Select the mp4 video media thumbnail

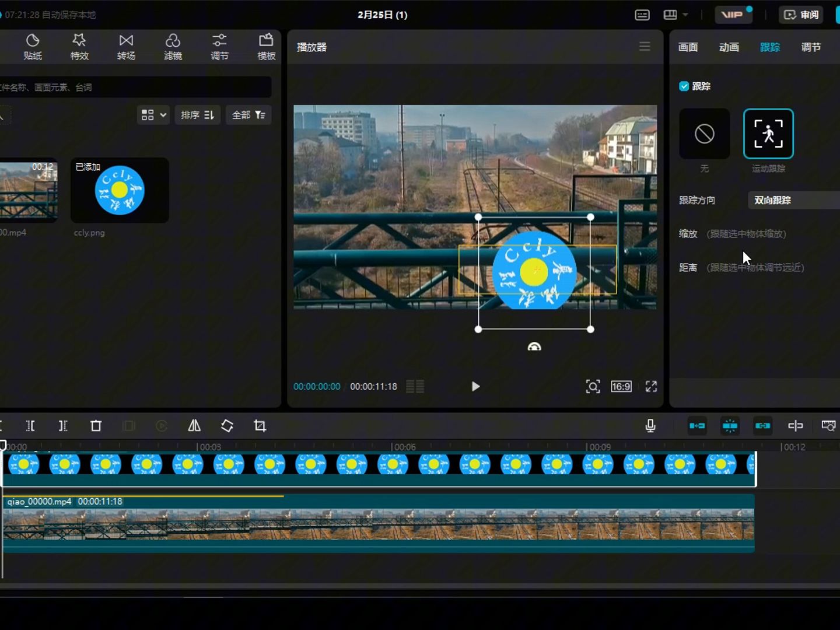(29, 190)
